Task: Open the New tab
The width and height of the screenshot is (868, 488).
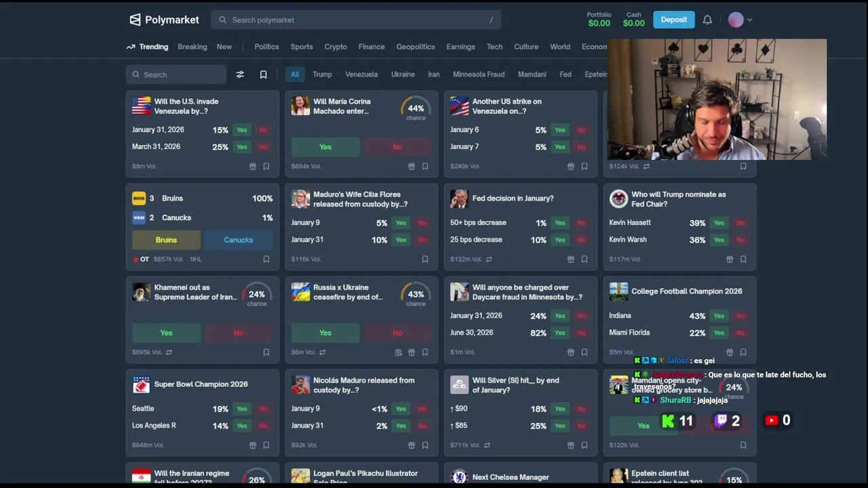Action: (224, 47)
